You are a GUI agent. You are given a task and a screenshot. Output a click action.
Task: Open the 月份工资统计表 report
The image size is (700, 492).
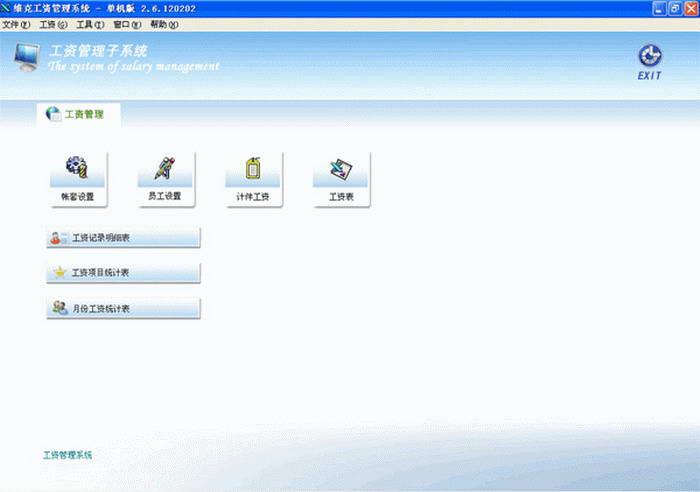click(x=123, y=308)
